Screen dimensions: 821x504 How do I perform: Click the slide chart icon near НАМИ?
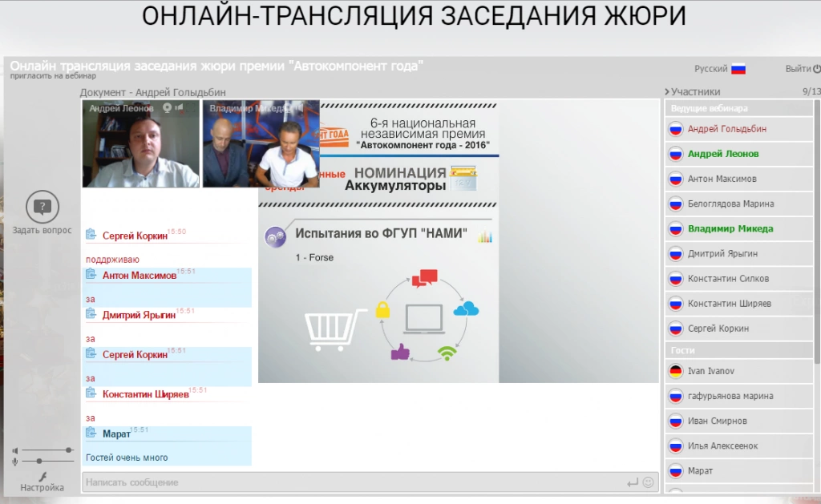point(485,236)
